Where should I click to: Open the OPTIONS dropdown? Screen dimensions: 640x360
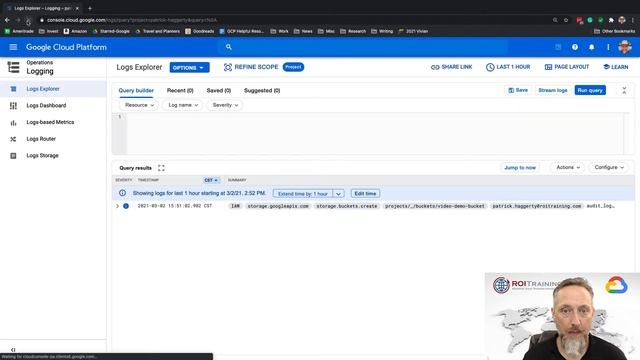point(189,68)
